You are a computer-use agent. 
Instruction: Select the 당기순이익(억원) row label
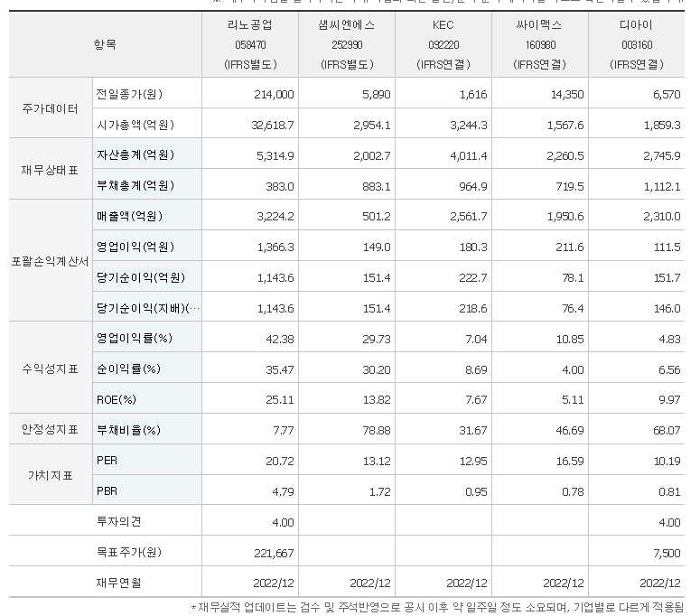[x=141, y=277]
